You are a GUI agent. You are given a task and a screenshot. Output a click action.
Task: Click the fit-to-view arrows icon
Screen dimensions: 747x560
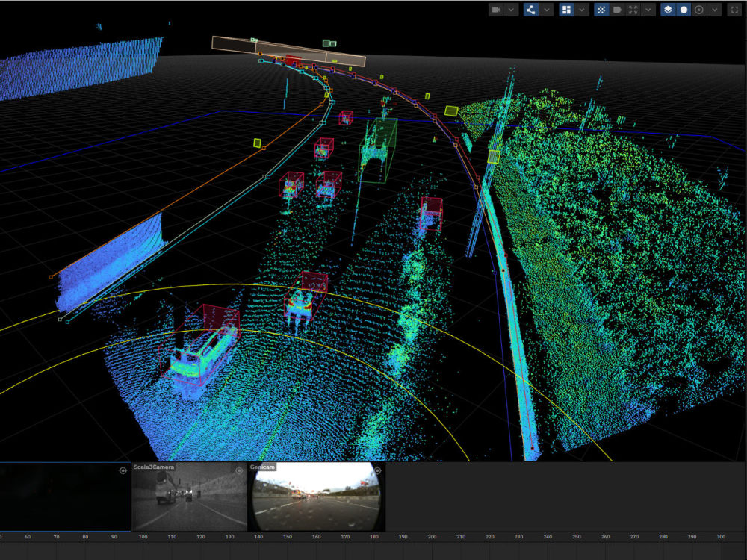click(x=633, y=10)
